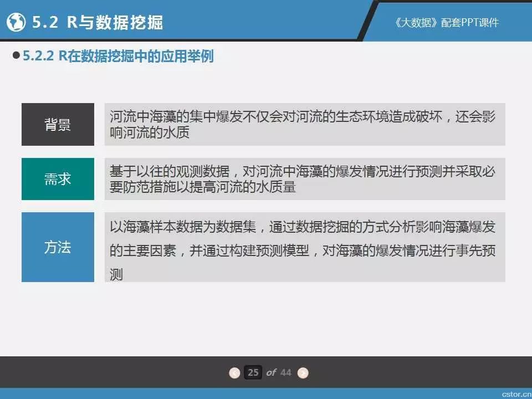
Task: Select the "5.2.2 R在数据挖掘中的应用举例" subheading
Action: pos(118,57)
